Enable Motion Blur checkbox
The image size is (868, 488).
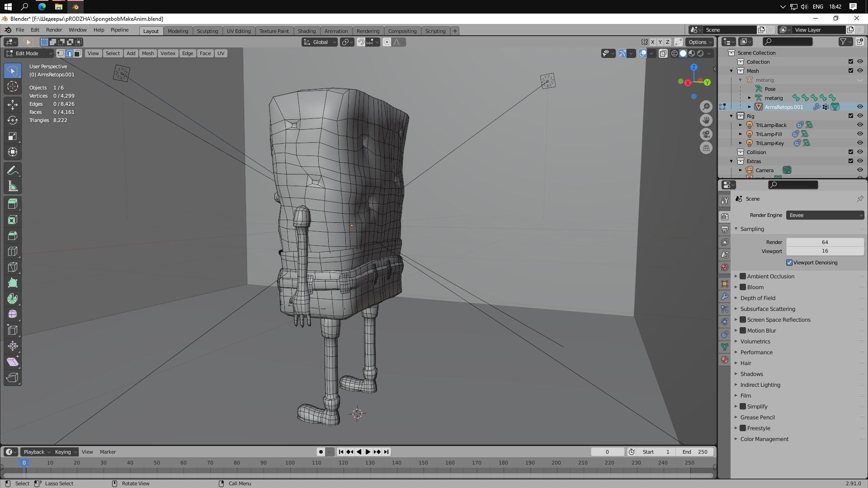(x=743, y=330)
